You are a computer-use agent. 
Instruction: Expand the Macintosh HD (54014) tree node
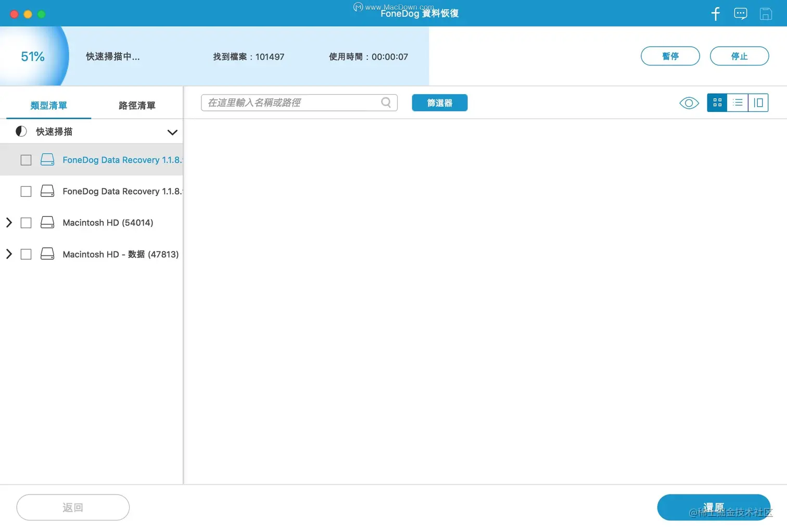[x=9, y=223]
